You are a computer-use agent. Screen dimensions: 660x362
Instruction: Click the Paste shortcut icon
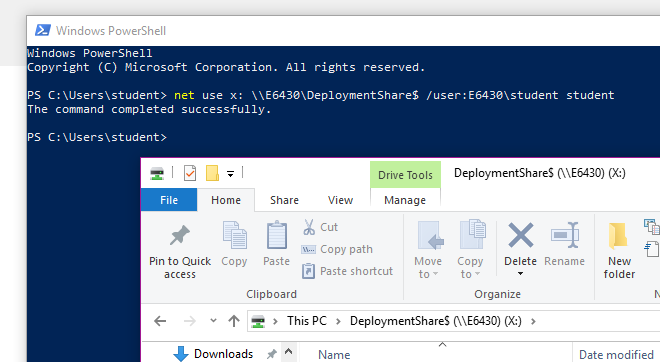pyautogui.click(x=308, y=271)
